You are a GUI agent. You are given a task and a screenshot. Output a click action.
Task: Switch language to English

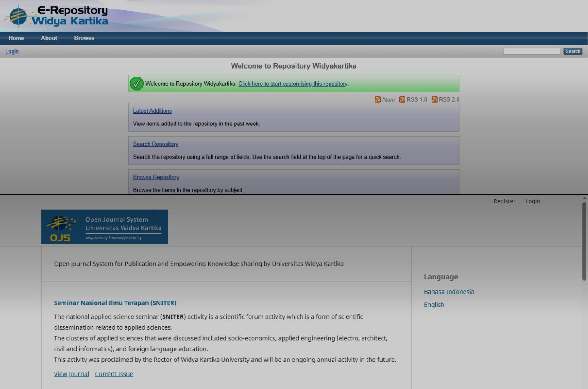click(434, 305)
